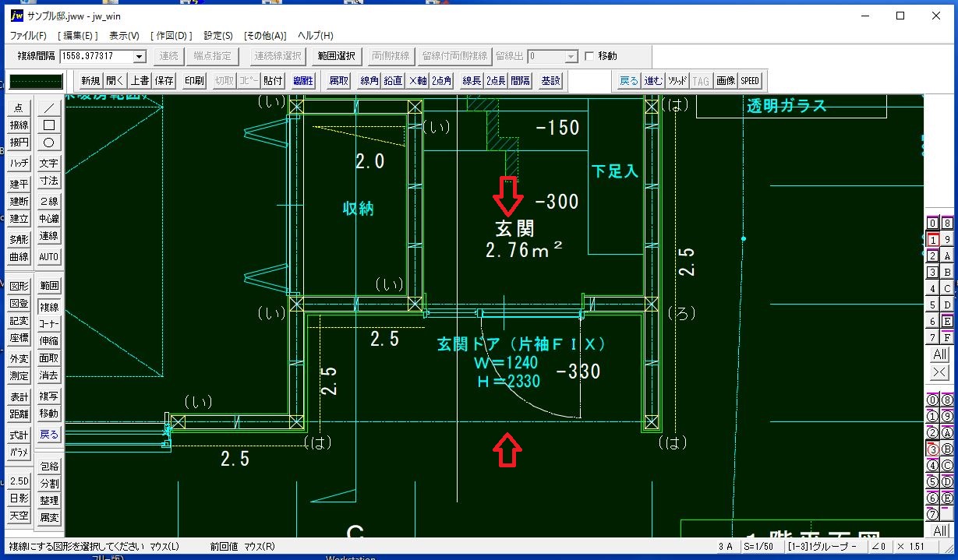The width and height of the screenshot is (958, 560).
Task: Click the 範囲選択 button in options bar
Action: click(x=336, y=56)
